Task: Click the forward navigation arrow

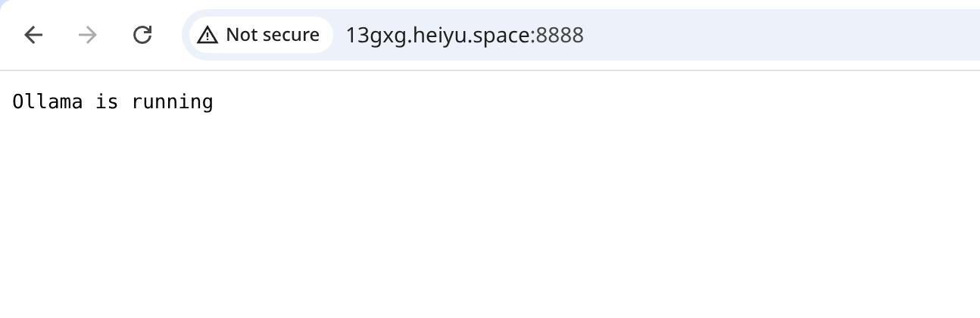Action: 88,35
